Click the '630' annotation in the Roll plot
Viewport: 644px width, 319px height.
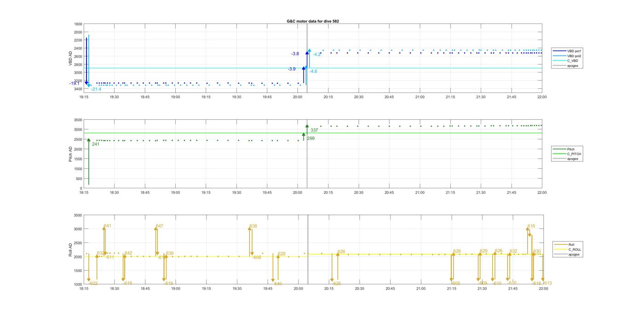tap(537, 251)
